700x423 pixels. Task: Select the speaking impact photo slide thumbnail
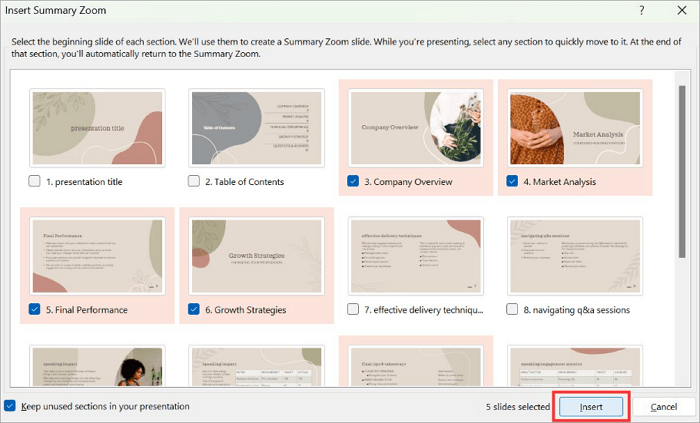97,366
